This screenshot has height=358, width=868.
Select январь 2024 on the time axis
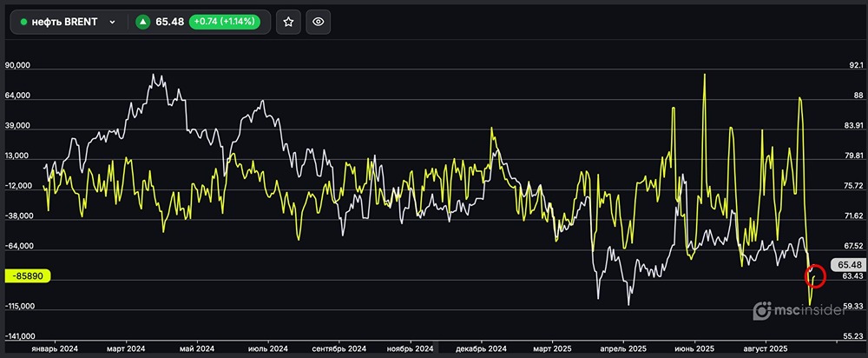(54, 348)
